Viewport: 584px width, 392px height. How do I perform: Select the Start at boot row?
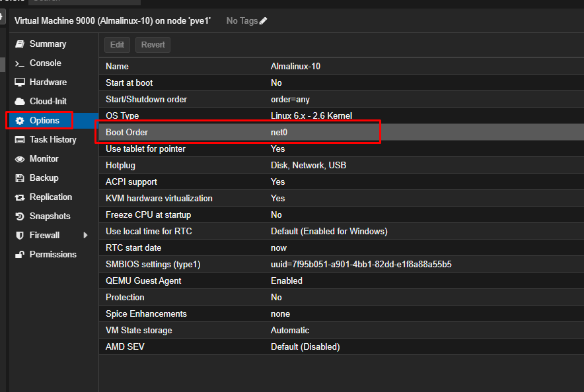(341, 82)
